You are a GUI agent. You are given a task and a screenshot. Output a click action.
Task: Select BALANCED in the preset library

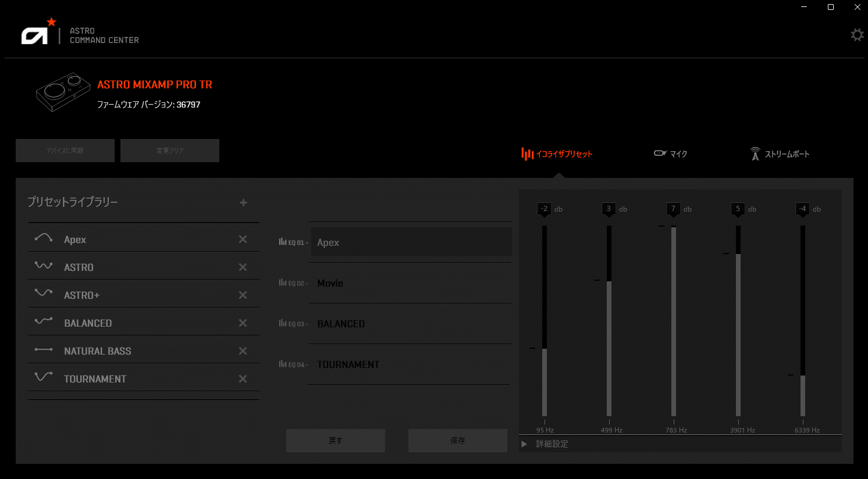[143, 323]
